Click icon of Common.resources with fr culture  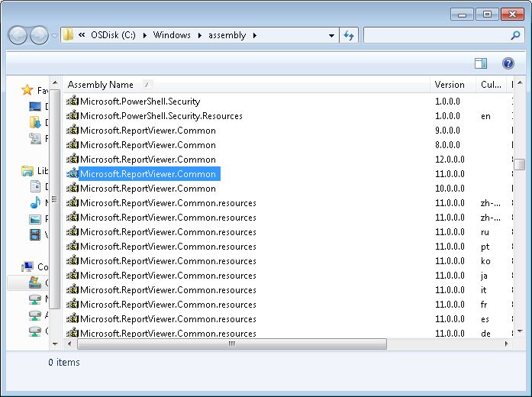click(73, 304)
